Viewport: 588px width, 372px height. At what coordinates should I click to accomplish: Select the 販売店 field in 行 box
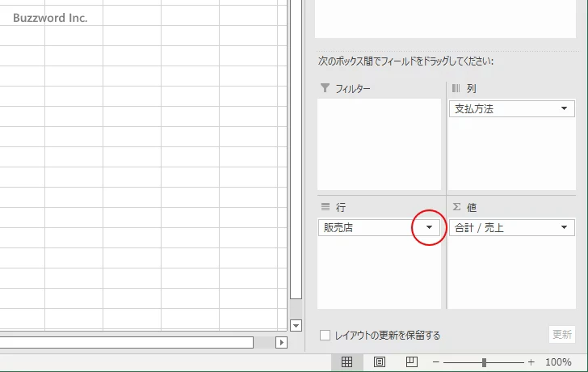(x=379, y=227)
